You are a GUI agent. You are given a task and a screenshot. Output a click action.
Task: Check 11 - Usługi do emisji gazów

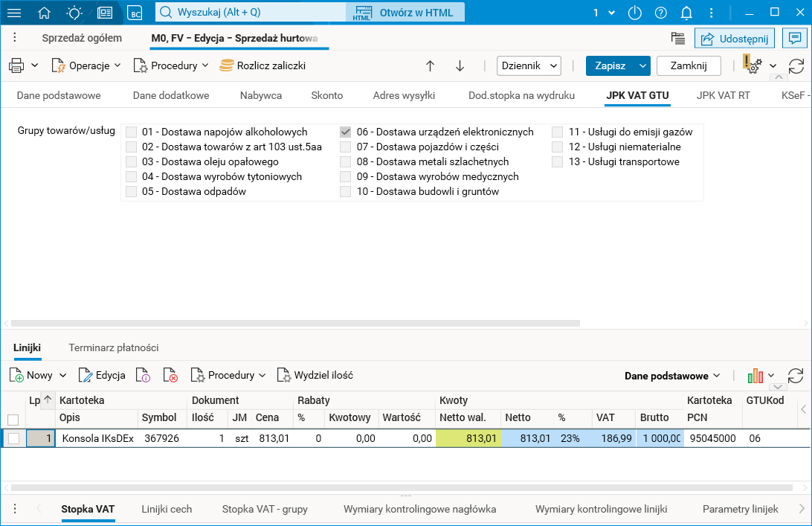point(557,132)
